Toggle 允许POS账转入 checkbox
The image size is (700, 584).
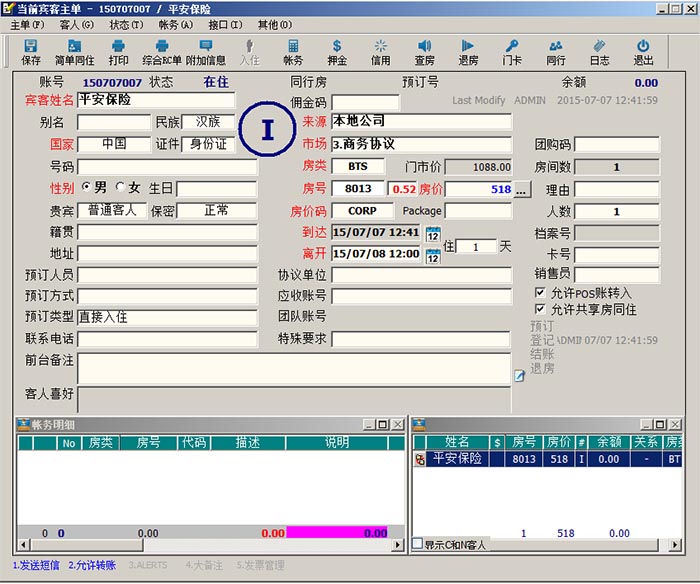click(x=540, y=292)
